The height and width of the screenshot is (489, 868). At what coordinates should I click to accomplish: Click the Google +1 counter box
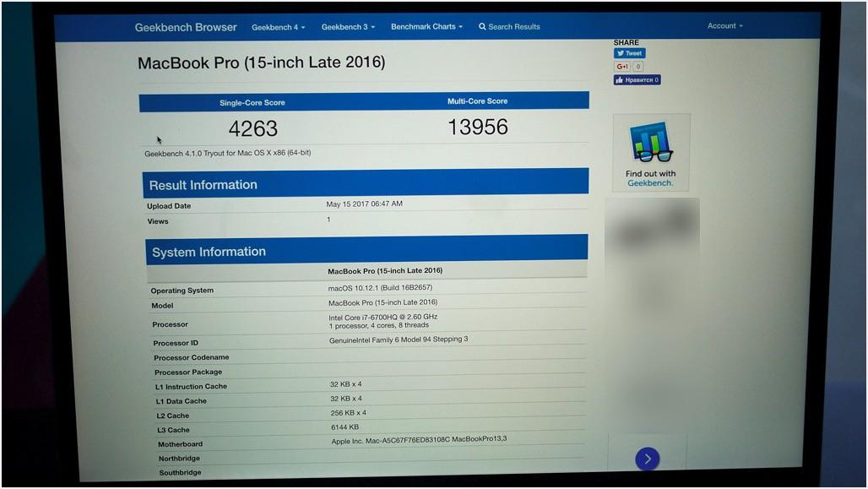[638, 67]
